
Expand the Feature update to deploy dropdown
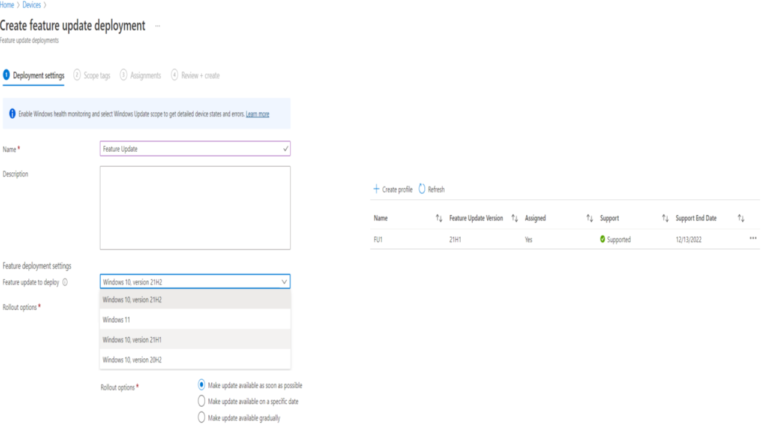284,282
